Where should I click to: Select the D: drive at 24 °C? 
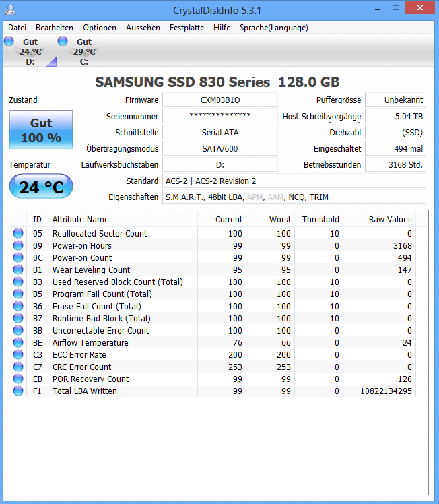pos(30,51)
